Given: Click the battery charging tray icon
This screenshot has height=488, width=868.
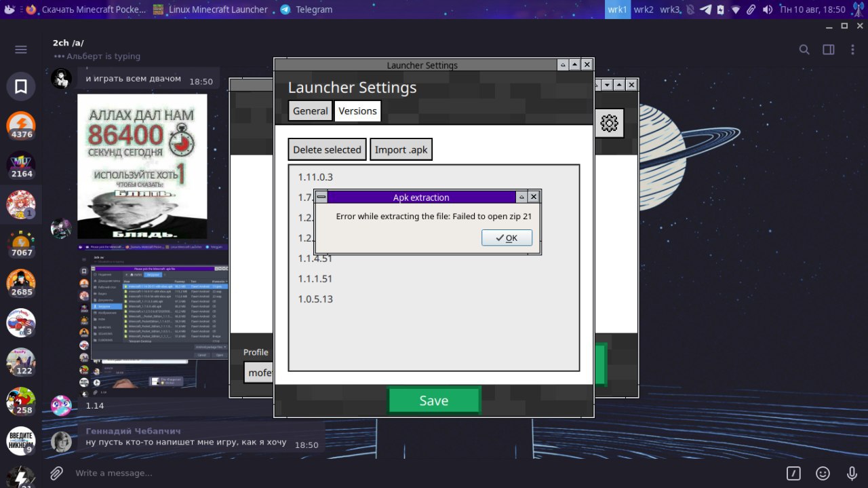Looking at the screenshot, I should point(720,10).
